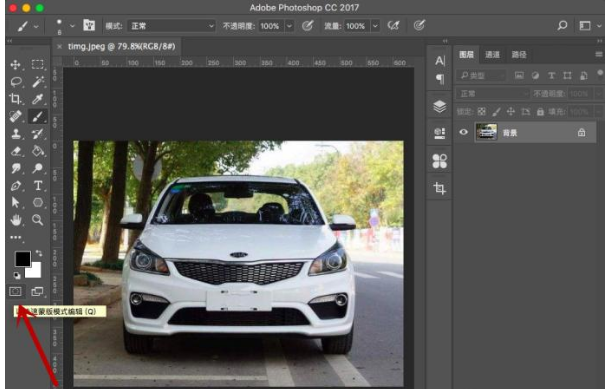This screenshot has width=606, height=389.
Task: Open the black foreground color swatch
Action: click(x=22, y=259)
